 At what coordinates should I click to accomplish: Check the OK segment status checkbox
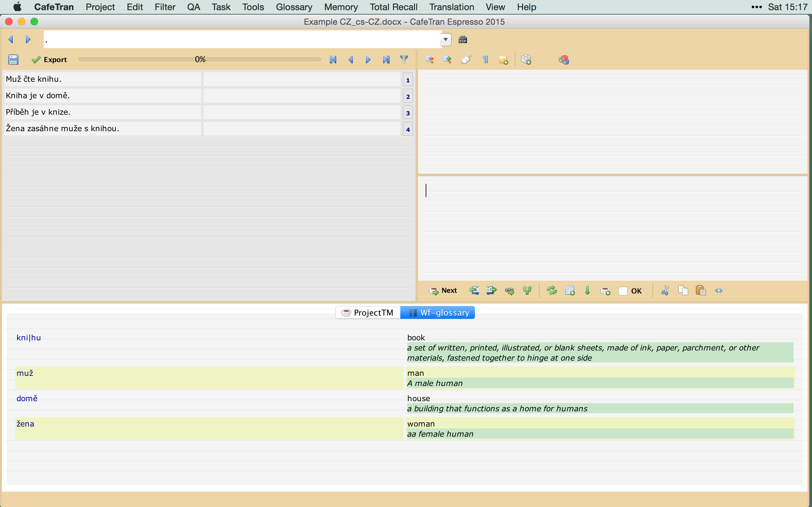point(623,291)
